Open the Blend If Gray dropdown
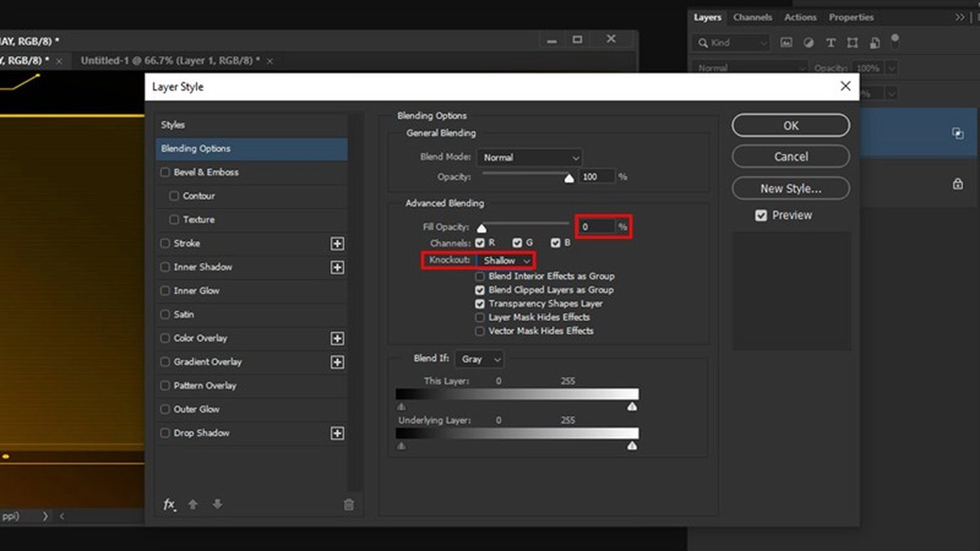The image size is (980, 551). coord(480,359)
